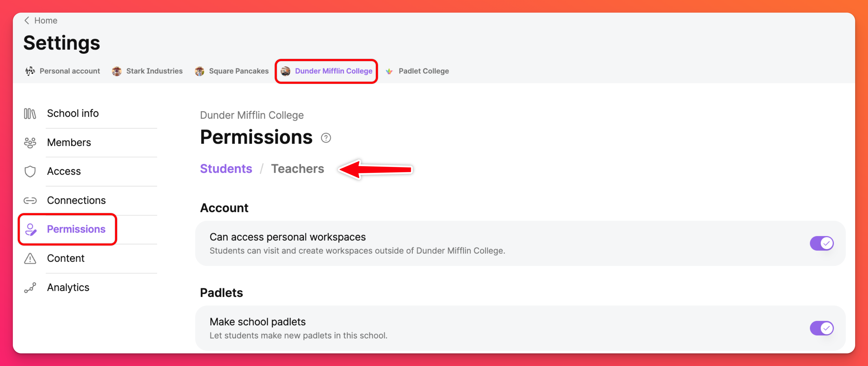Image resolution: width=868 pixels, height=366 pixels.
Task: Toggle Can access personal workspaces switch
Action: point(821,243)
